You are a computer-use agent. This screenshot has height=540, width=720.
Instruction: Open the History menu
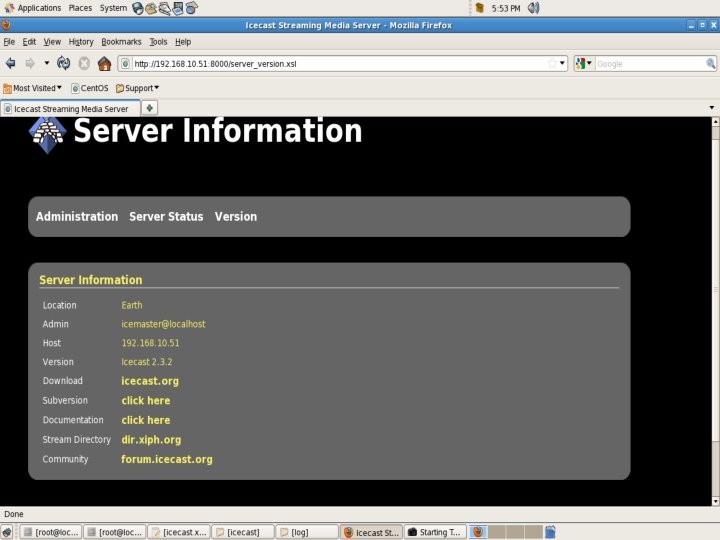(x=81, y=42)
